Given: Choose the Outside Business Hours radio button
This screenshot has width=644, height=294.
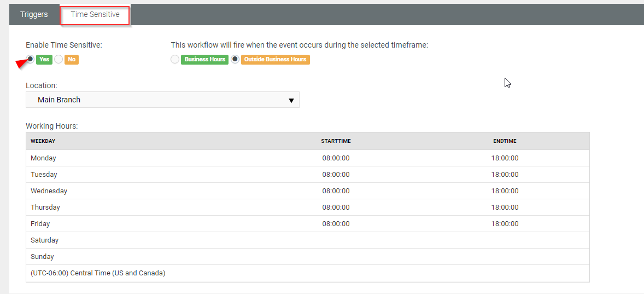Looking at the screenshot, I should coord(235,59).
